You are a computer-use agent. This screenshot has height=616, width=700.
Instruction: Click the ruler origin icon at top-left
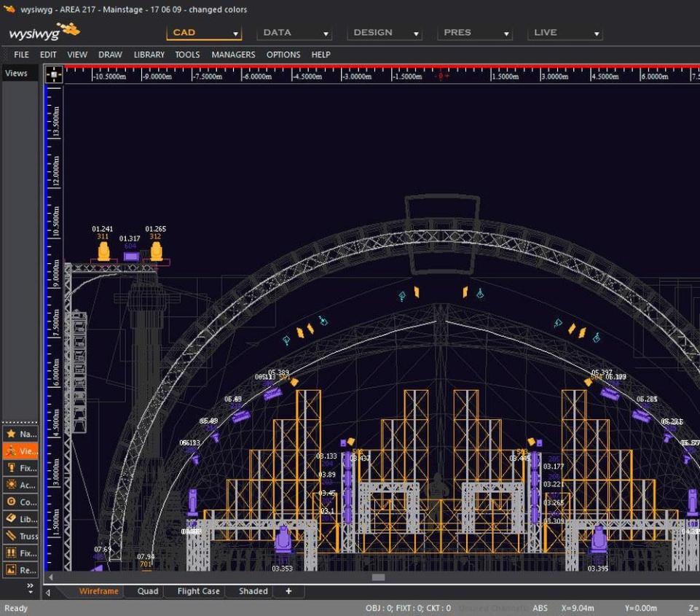[x=53, y=74]
